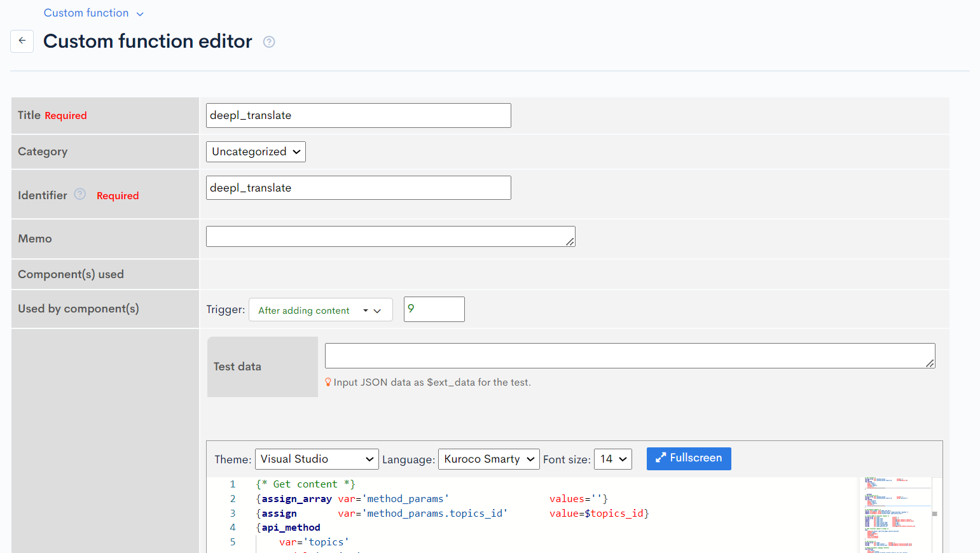This screenshot has width=980, height=553.
Task: Click the trigger ID field containing 9
Action: click(x=434, y=309)
